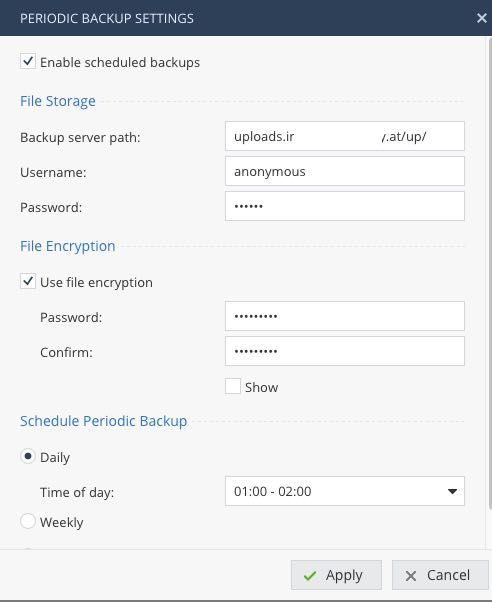Viewport: 492px width, 602px height.
Task: Toggle Use file encryption checkbox
Action: (28, 281)
